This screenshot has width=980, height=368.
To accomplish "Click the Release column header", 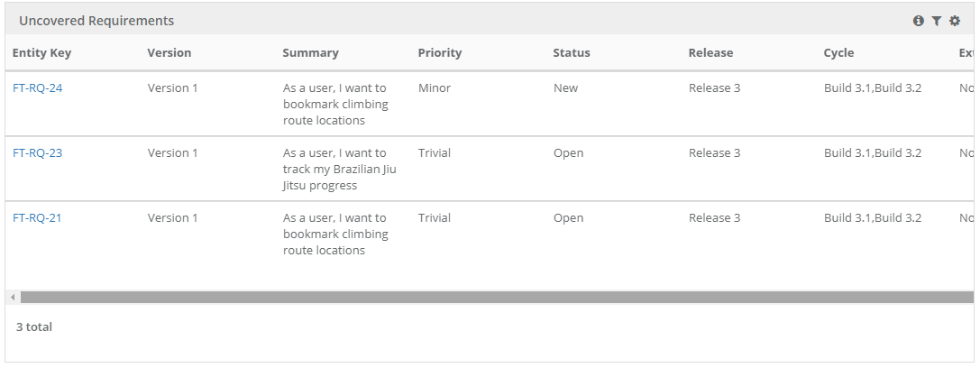I will [710, 53].
